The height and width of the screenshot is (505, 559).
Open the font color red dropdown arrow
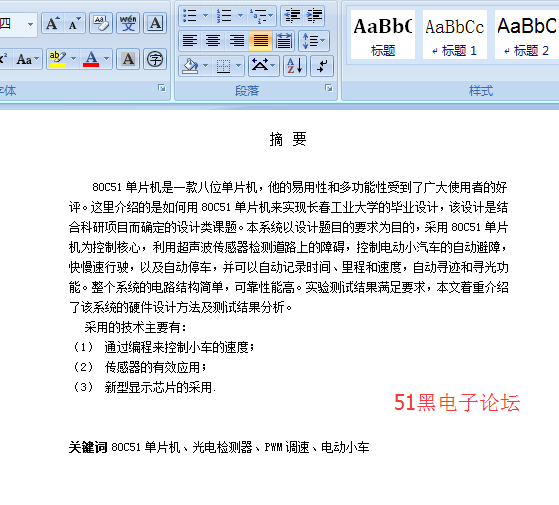point(106,59)
